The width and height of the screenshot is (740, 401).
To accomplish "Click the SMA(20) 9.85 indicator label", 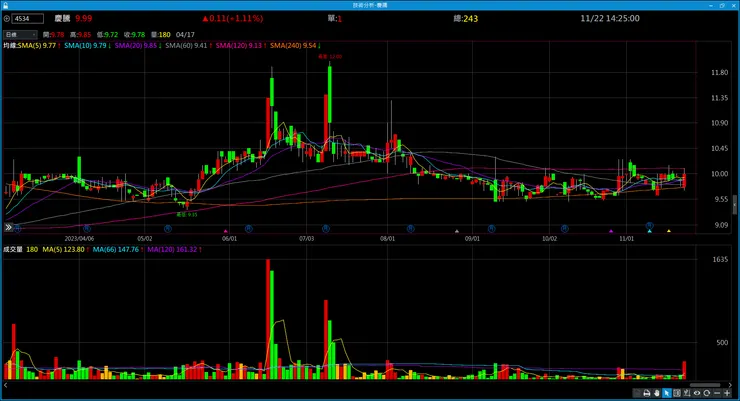I will 138,46.
